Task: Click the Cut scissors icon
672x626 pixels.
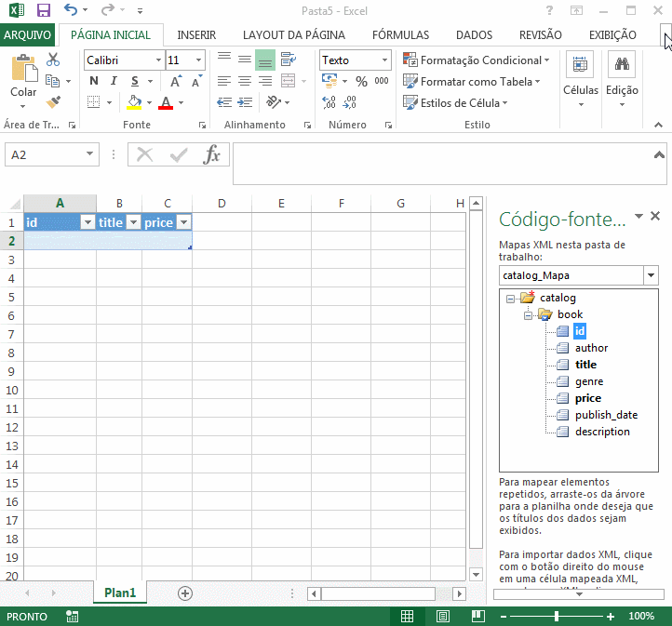Action: click(53, 60)
